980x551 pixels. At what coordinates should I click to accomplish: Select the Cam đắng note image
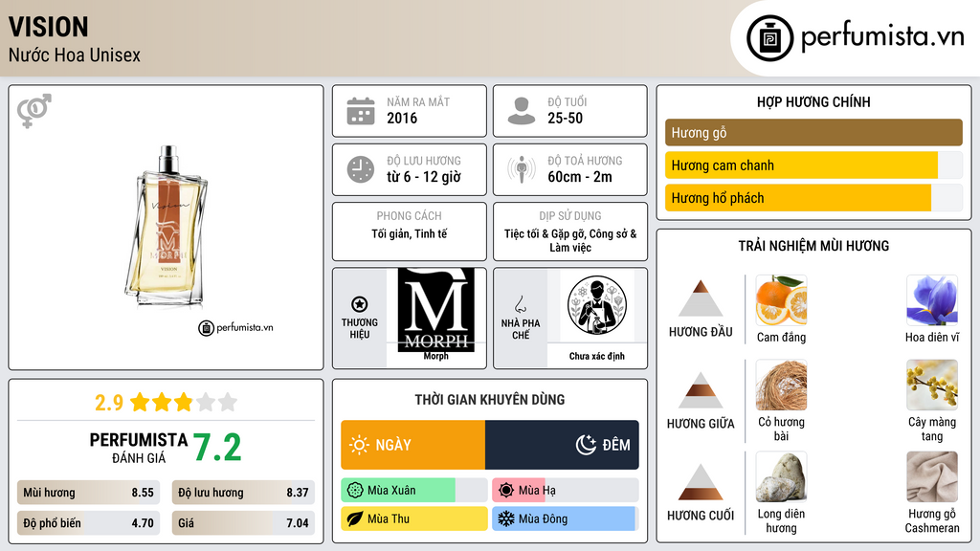point(781,300)
